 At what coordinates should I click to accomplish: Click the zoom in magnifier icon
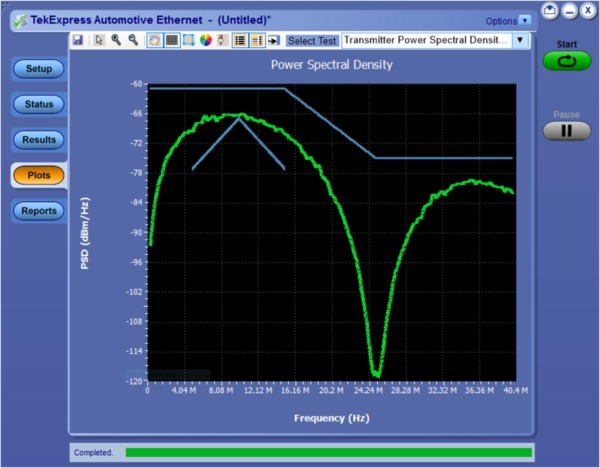pos(116,41)
